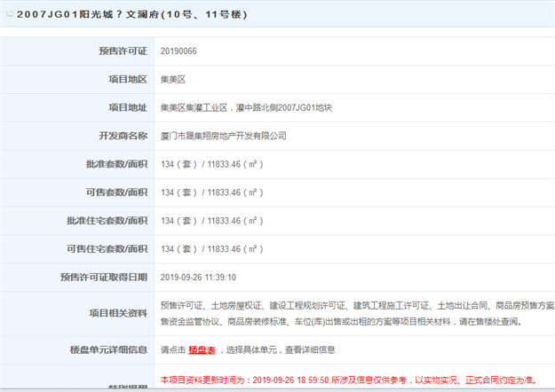Click the 楼盘单元详细信息 label

pyautogui.click(x=107, y=350)
